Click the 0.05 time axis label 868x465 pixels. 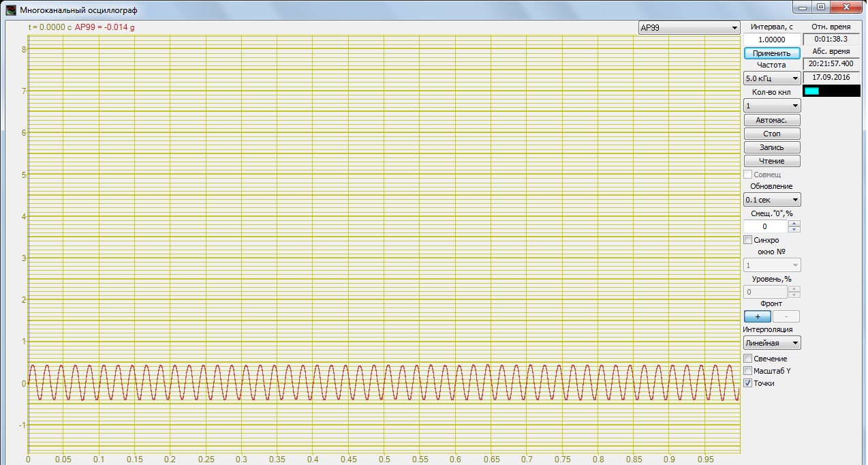(63, 460)
